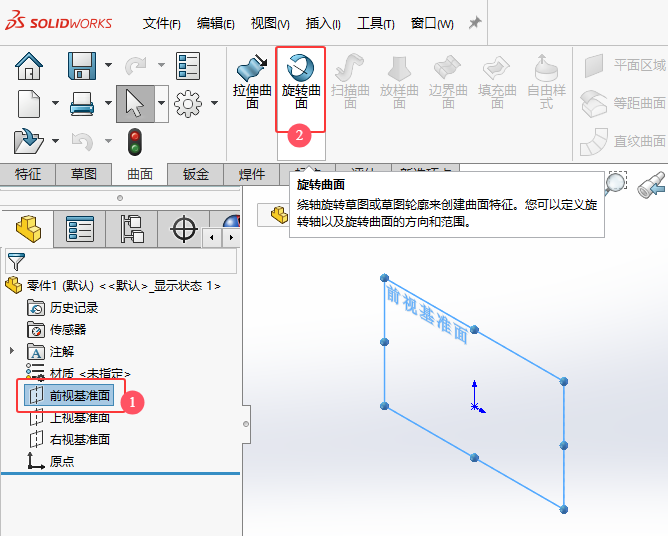This screenshot has height=536, width=668.
Task: Toggle the menu bar pin icon
Action: [x=475, y=23]
